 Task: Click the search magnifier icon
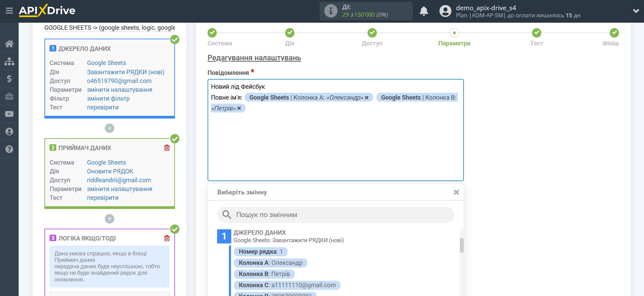[x=227, y=215]
